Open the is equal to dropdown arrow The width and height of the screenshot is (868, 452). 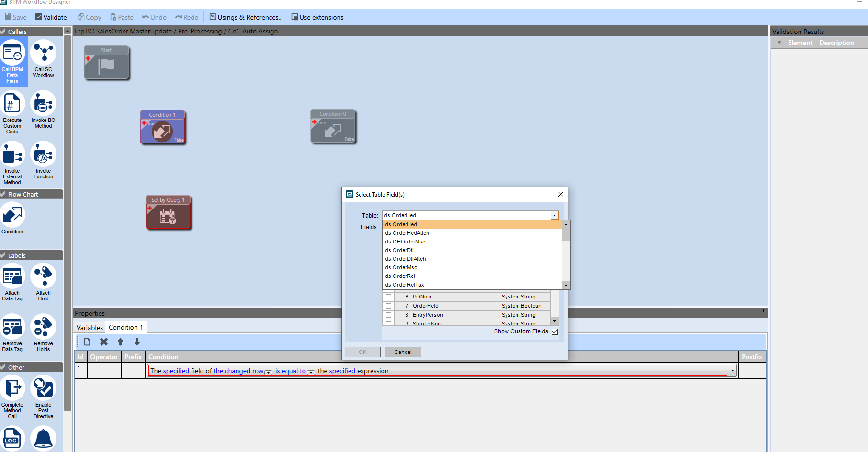tap(311, 372)
